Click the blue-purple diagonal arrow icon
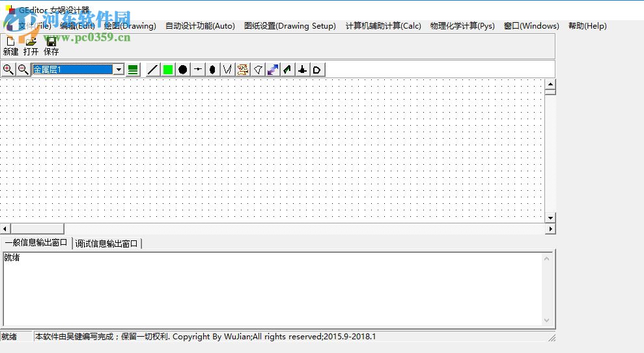Screen dimensions: 644x353 click(273, 70)
